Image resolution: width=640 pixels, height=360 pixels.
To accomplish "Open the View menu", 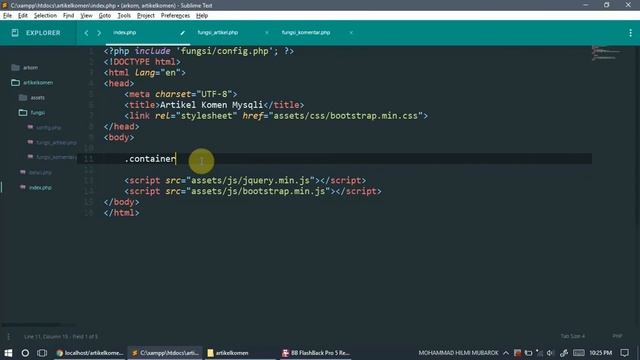I will pos(86,16).
